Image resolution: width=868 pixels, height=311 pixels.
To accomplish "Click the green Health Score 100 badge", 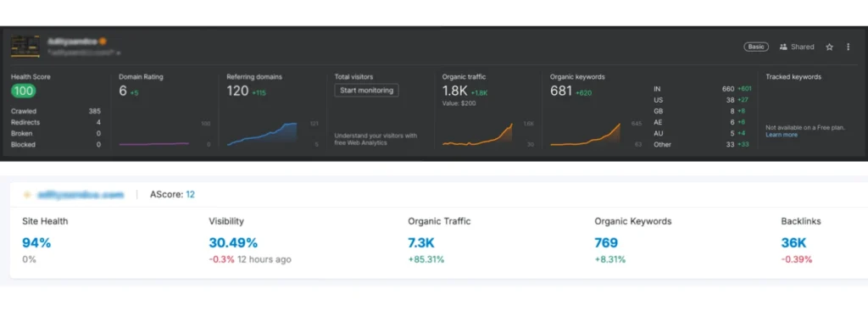I will click(x=24, y=91).
